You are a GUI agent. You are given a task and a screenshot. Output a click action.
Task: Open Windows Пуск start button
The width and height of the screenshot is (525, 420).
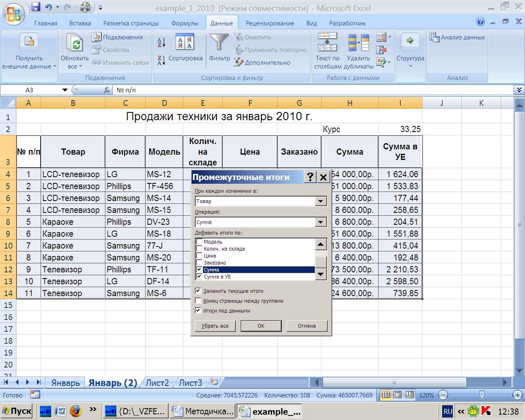tap(17, 411)
